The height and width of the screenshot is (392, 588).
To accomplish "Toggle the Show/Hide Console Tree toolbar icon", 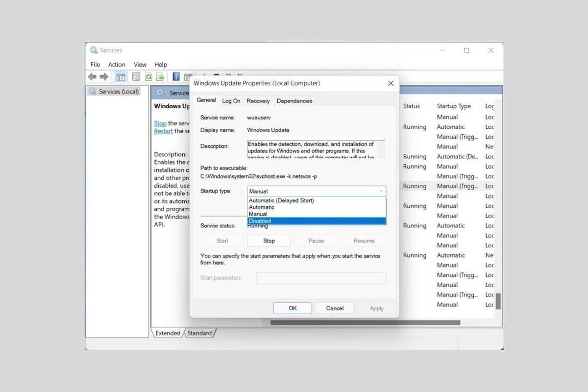I will click(121, 76).
